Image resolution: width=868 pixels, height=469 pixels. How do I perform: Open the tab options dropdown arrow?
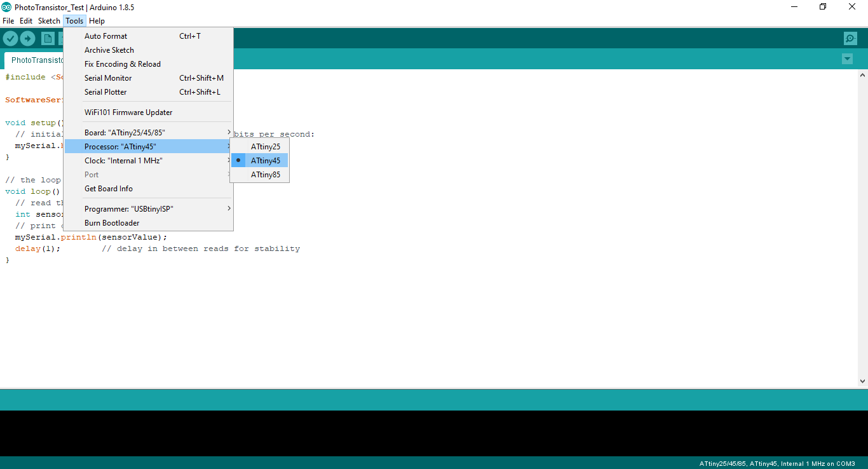coord(847,59)
